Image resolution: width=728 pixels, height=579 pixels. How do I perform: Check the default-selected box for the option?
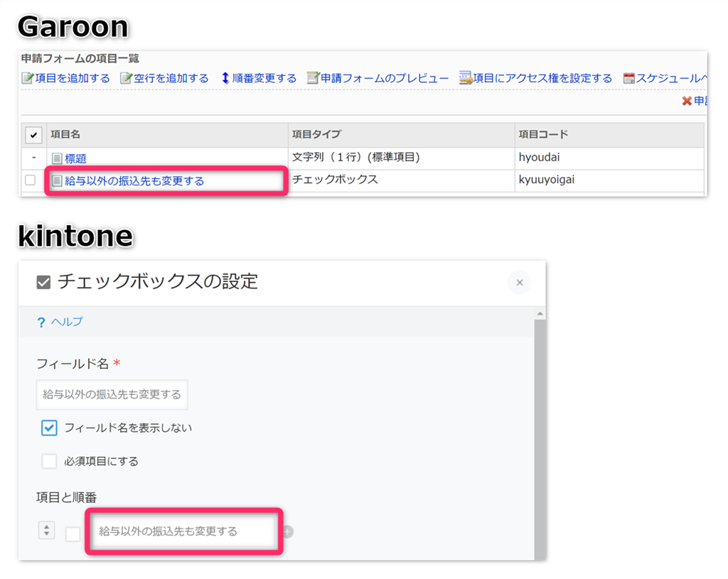(x=73, y=534)
